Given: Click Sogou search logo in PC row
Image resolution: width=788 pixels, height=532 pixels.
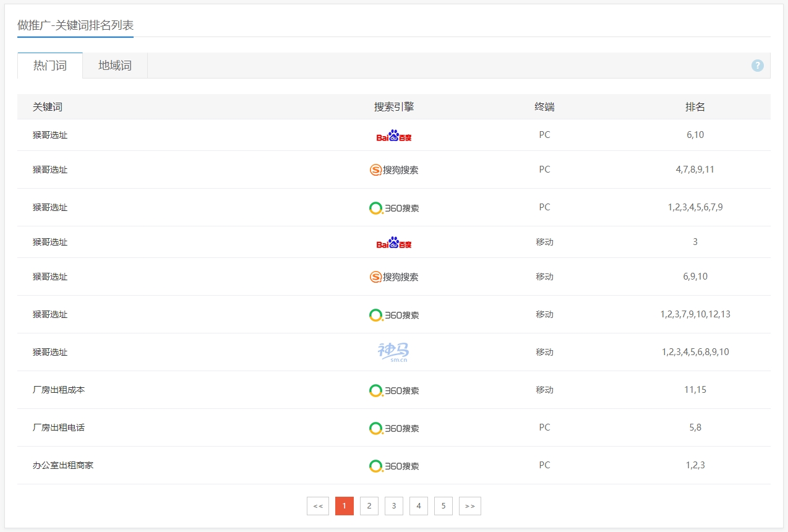Looking at the screenshot, I should coord(394,170).
